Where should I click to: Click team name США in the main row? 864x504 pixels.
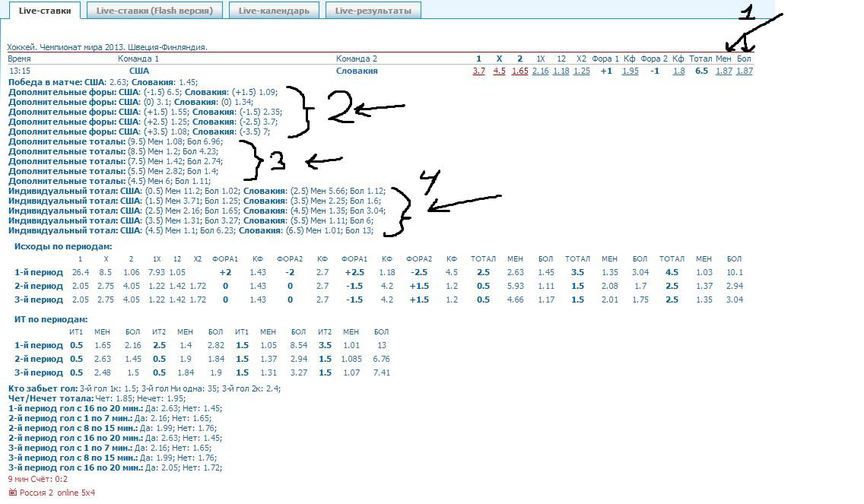click(x=139, y=71)
